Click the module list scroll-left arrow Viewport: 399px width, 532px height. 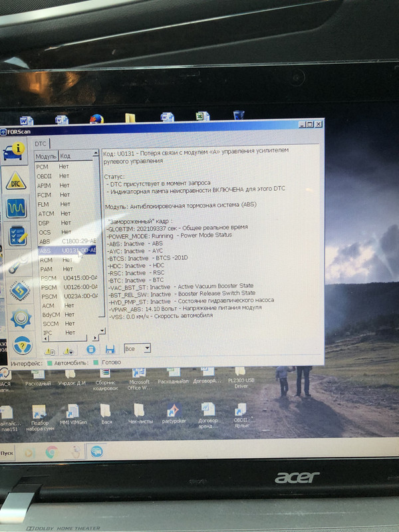(x=46, y=338)
